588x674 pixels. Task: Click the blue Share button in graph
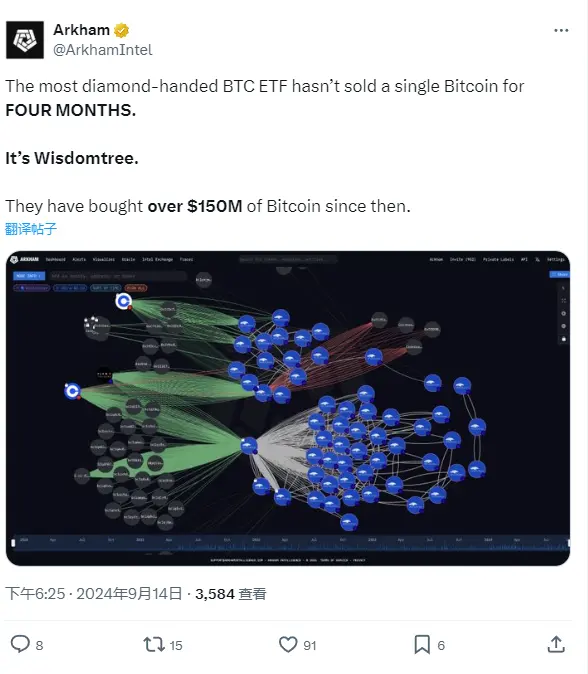[560, 274]
